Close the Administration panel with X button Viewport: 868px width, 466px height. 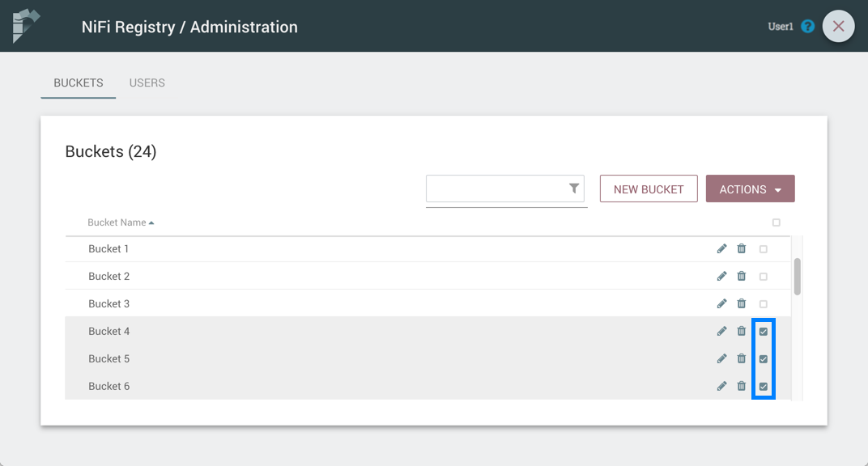(838, 27)
